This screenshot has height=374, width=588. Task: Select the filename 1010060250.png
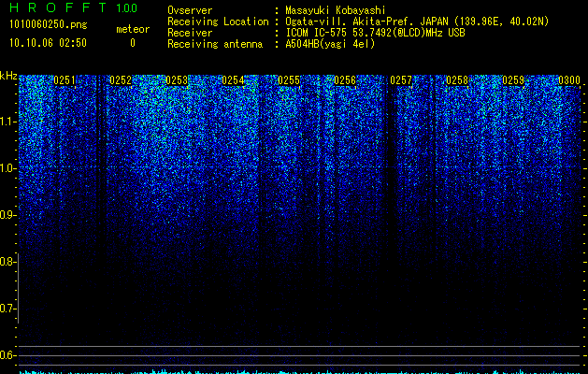click(x=49, y=25)
